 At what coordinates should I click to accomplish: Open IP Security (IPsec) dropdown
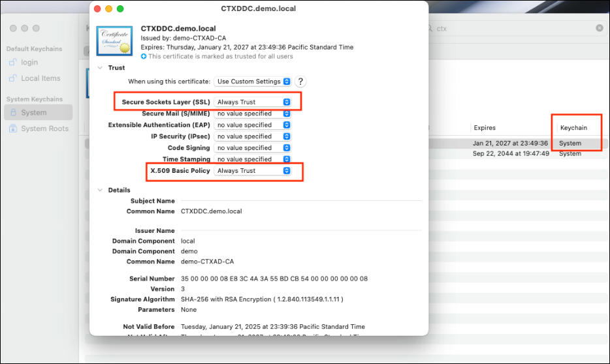coord(253,136)
